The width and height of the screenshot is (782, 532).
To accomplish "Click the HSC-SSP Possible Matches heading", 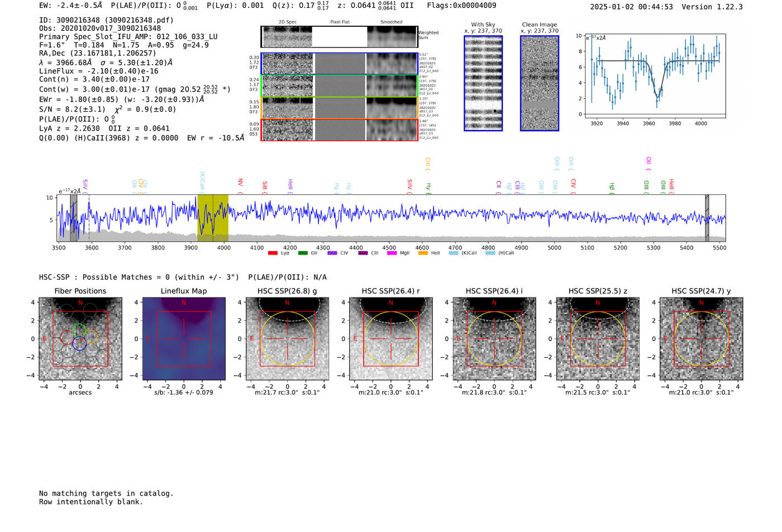I will 183,277.
